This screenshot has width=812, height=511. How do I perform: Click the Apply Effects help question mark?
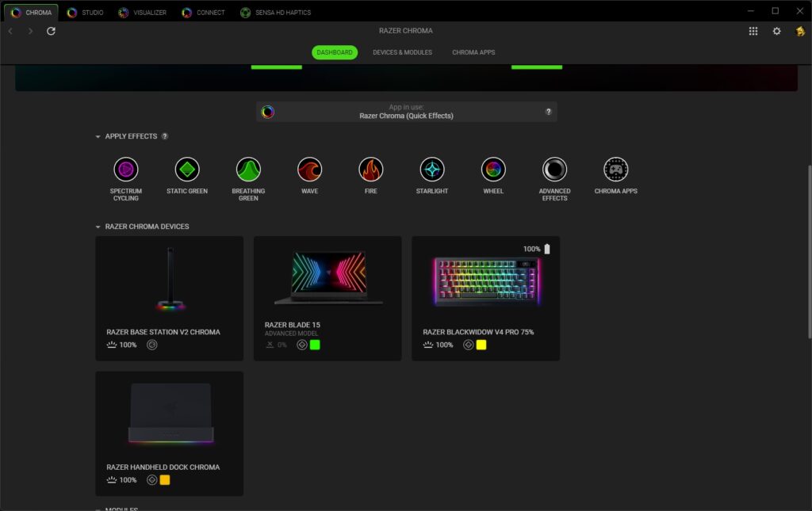tap(165, 136)
